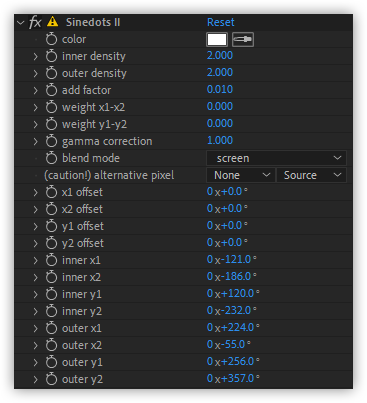Expand the outer x1 property
The height and width of the screenshot is (403, 367).
pos(35,328)
